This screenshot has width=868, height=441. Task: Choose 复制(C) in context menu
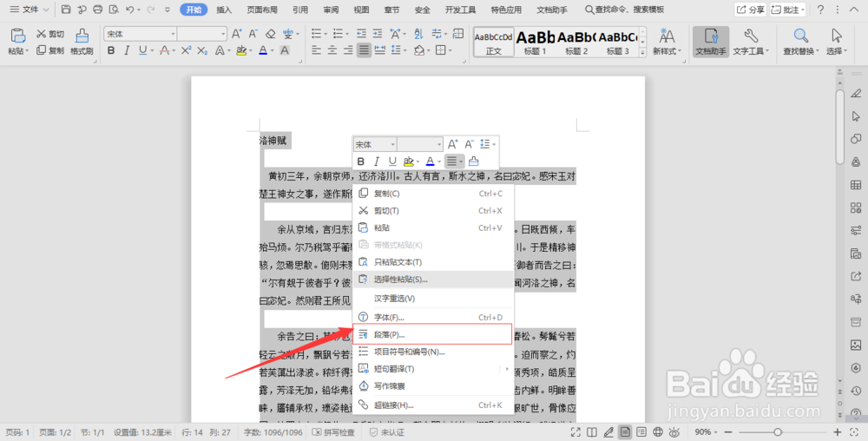click(x=433, y=194)
